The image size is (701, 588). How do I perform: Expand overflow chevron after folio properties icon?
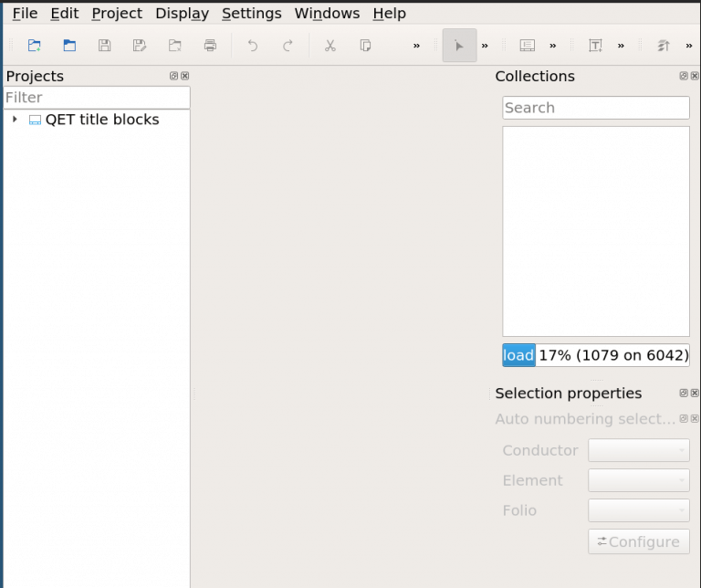click(x=553, y=46)
